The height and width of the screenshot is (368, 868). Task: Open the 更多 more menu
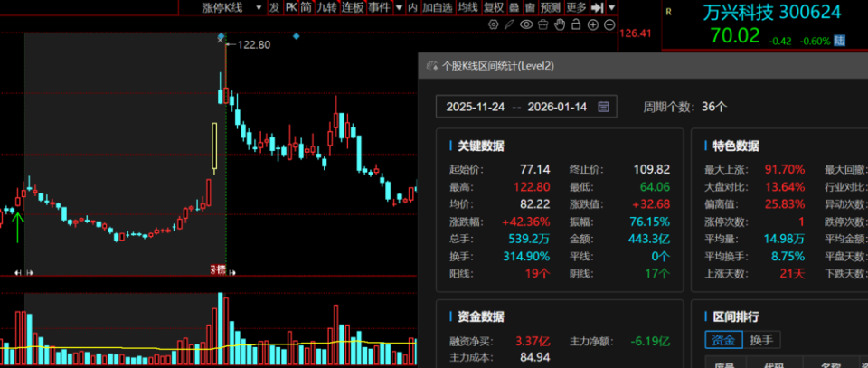[x=576, y=7]
